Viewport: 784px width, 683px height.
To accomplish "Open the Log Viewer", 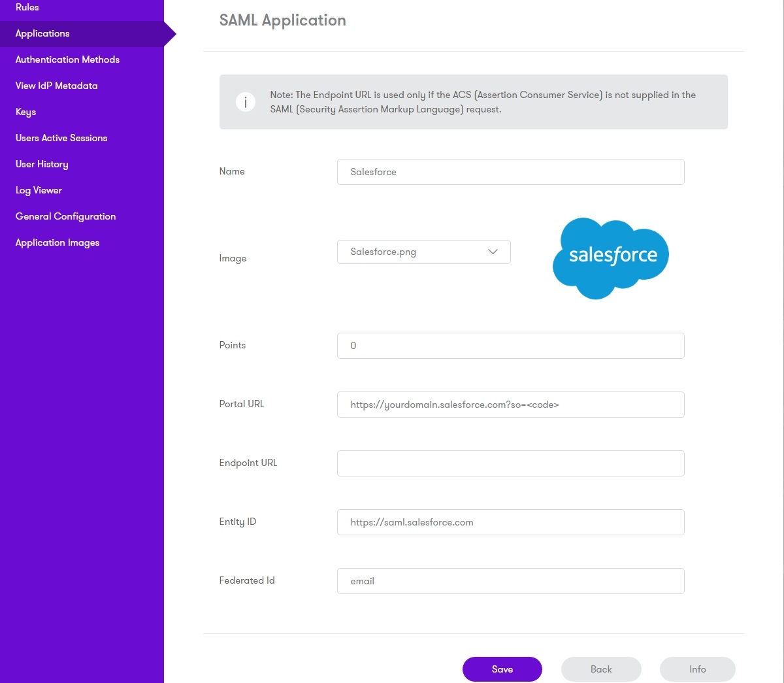I will point(39,190).
